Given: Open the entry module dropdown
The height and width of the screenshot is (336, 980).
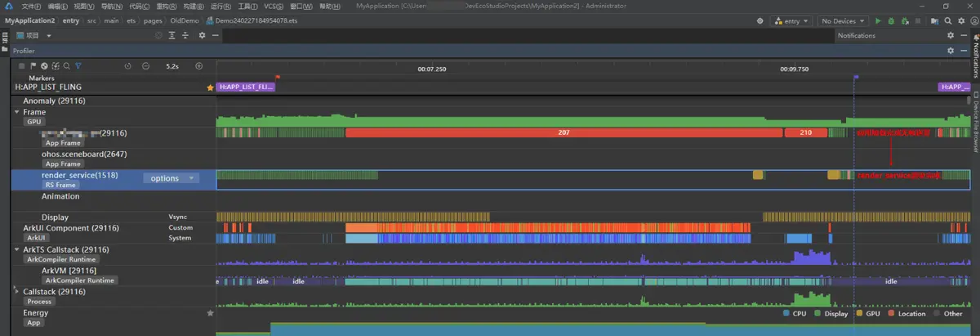Looking at the screenshot, I should point(791,21).
